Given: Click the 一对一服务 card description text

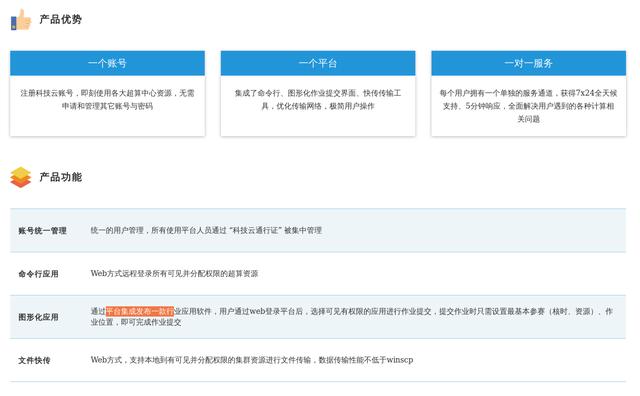Looking at the screenshot, I should click(x=529, y=106).
